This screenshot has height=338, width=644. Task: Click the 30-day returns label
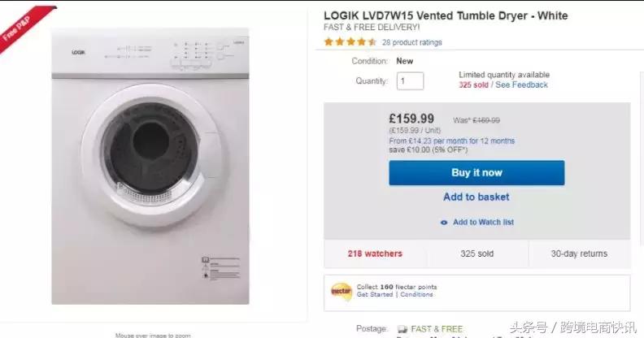[x=579, y=253]
